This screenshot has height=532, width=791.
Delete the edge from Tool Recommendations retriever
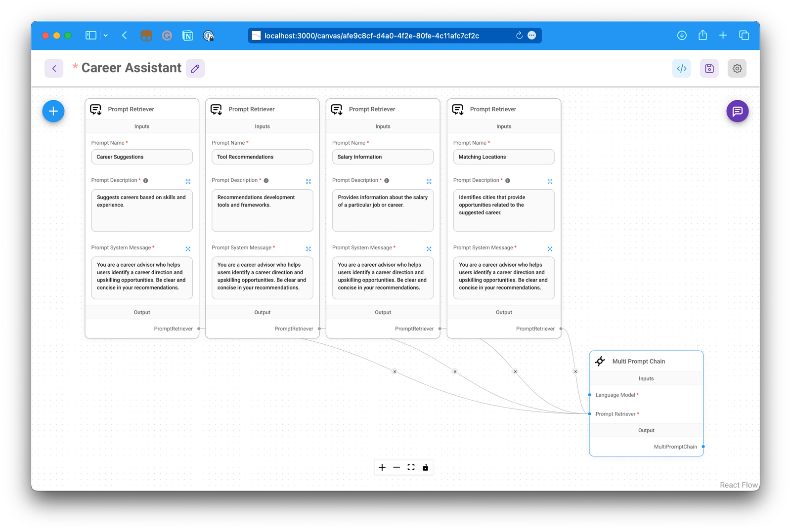(455, 371)
